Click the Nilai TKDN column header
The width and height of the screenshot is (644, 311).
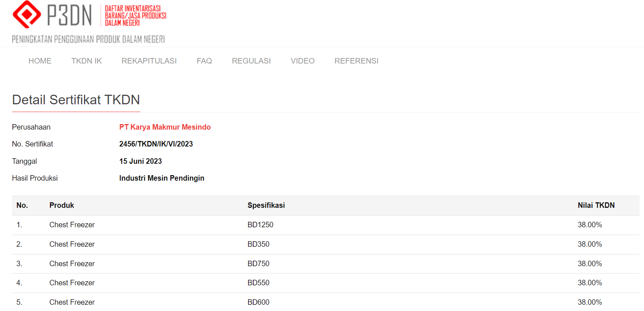[596, 205]
